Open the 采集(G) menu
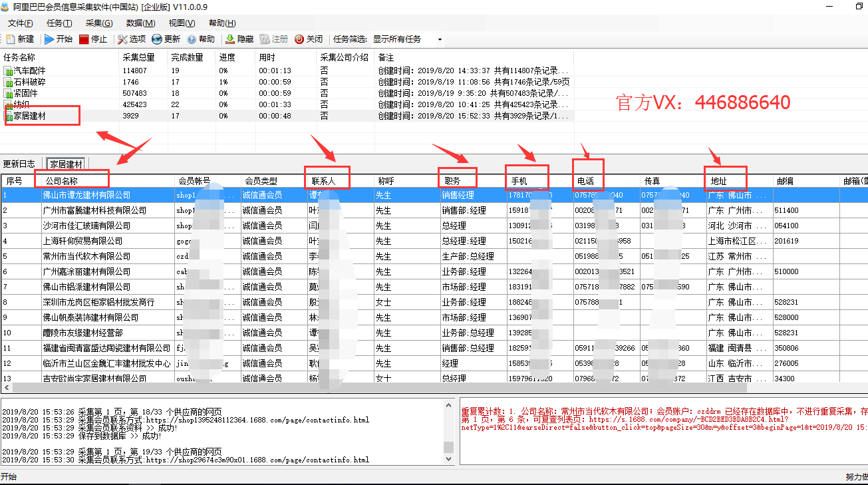Screen dimensions: 868x485 tap(98, 23)
